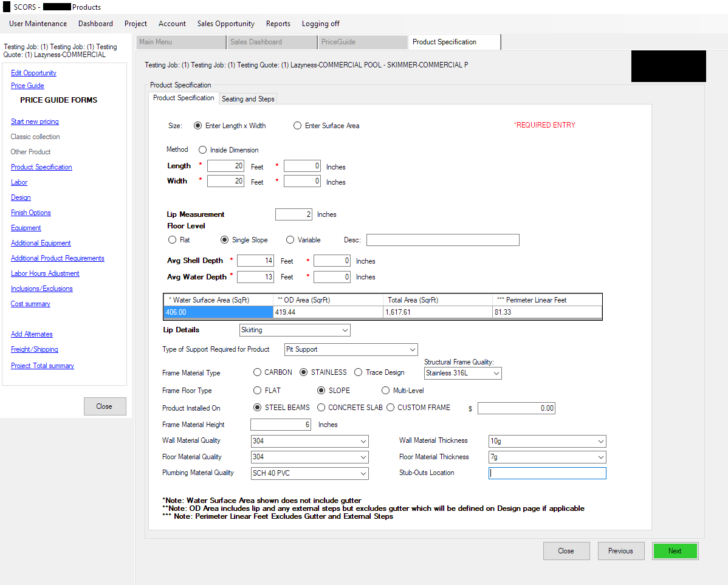Click the Floor Level Desc field
The height and width of the screenshot is (585, 728).
pos(443,240)
